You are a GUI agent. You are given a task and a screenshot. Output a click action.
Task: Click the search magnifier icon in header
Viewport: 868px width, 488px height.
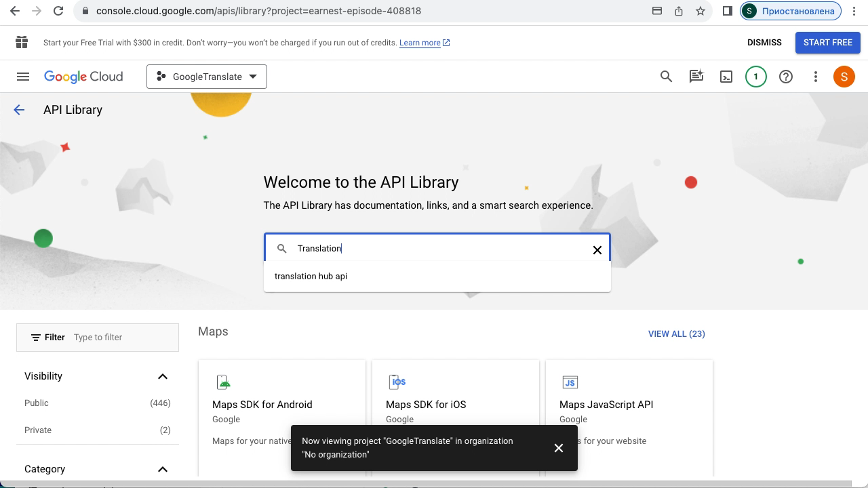tap(666, 77)
